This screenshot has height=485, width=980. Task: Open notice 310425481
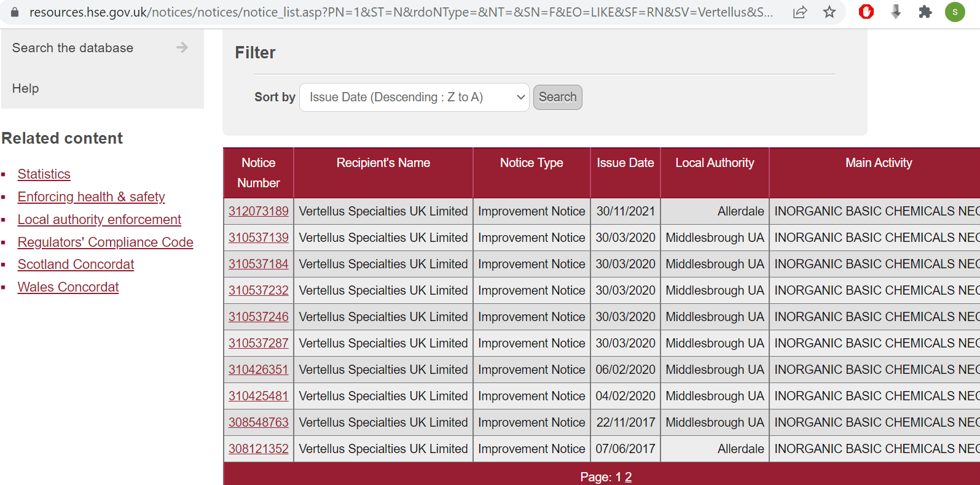pos(259,396)
